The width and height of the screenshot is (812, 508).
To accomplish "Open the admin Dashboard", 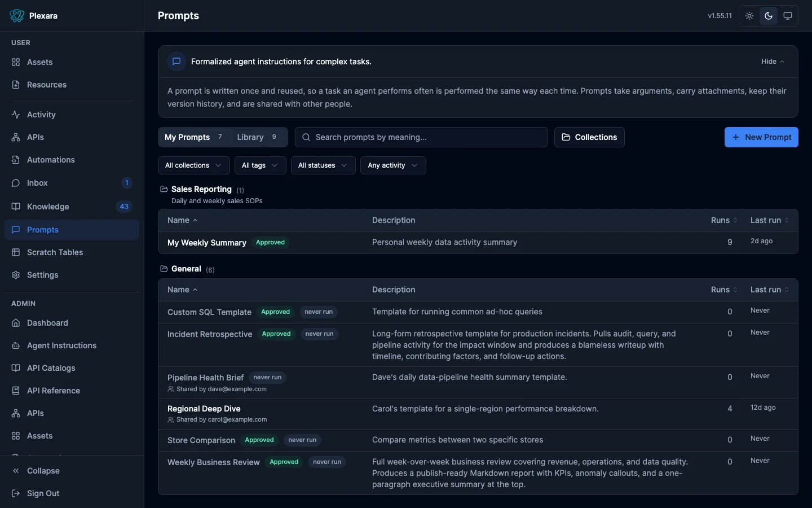I will tap(72, 323).
